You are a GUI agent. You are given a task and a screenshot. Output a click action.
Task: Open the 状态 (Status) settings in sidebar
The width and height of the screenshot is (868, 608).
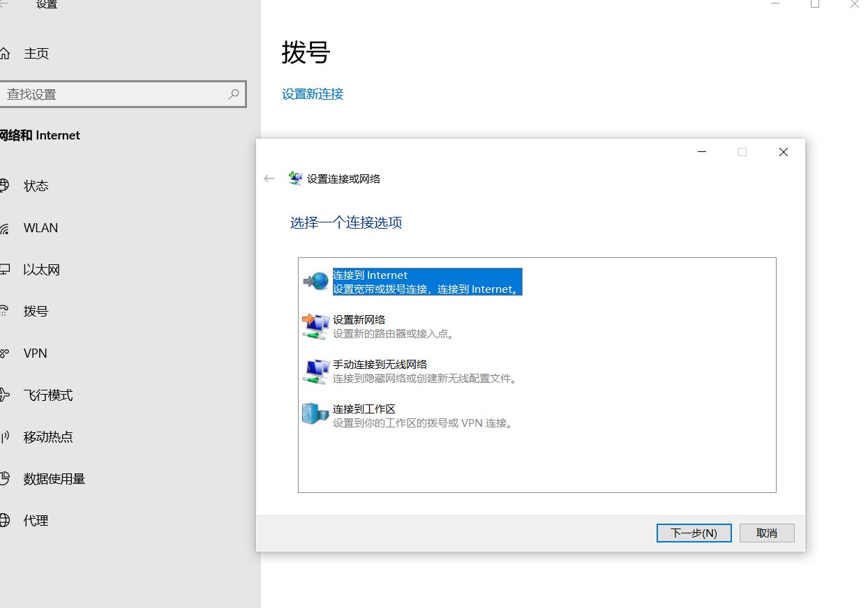tap(36, 185)
